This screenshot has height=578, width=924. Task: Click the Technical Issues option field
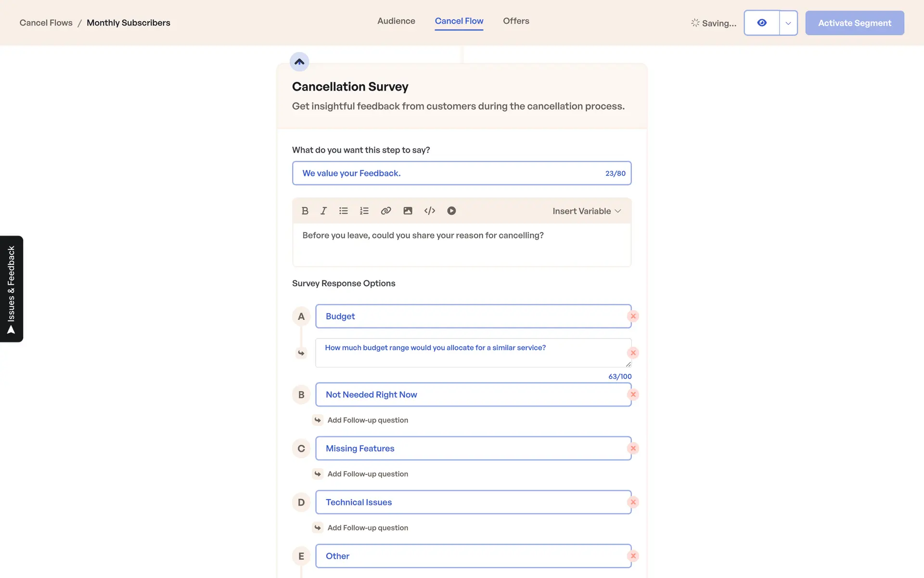tap(473, 502)
